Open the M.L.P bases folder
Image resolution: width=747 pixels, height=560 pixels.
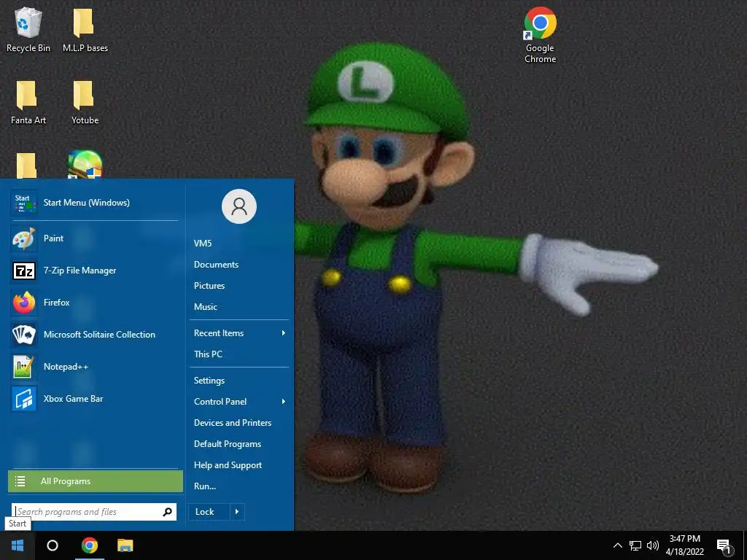[85, 29]
